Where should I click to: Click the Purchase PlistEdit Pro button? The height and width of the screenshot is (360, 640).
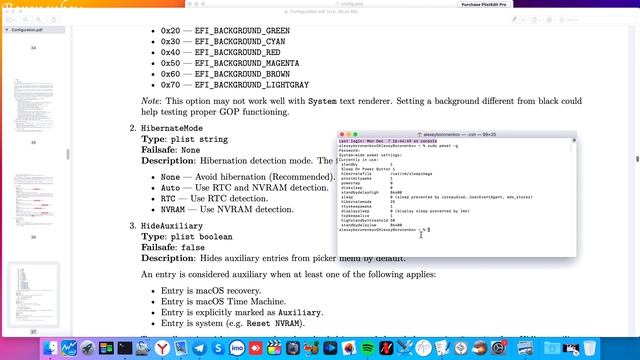[484, 4]
